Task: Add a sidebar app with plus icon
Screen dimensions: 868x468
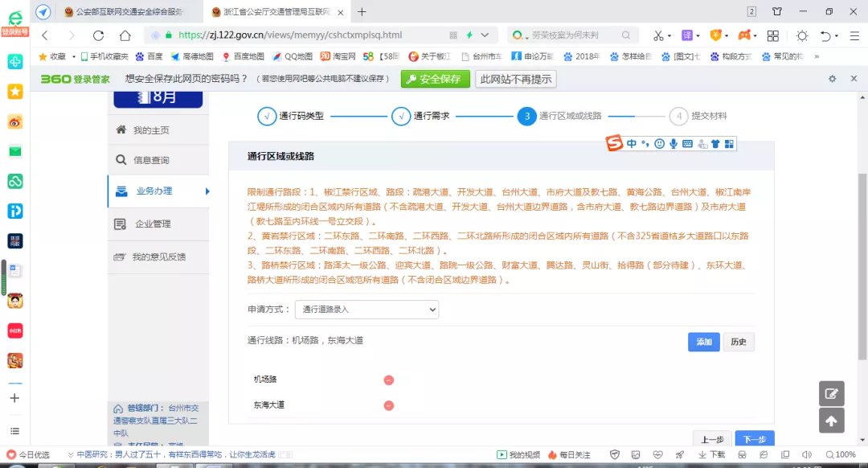Action: (x=15, y=398)
